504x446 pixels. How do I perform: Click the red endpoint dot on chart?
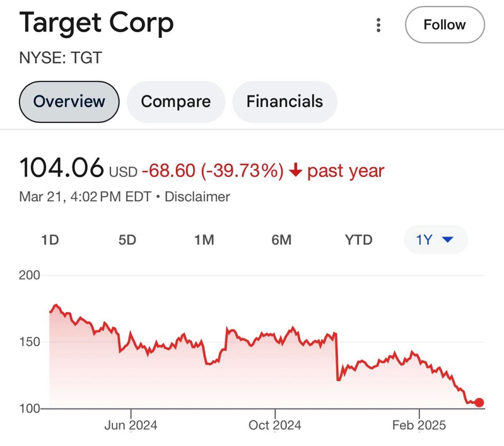479,402
